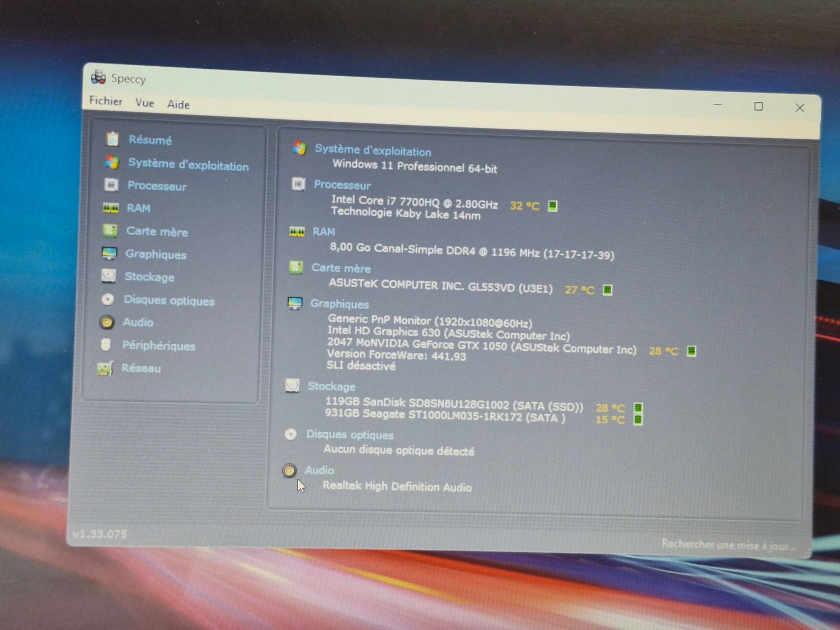840x630 pixels.
Task: Click the Audio speaker icon in sidebar
Action: 107,322
